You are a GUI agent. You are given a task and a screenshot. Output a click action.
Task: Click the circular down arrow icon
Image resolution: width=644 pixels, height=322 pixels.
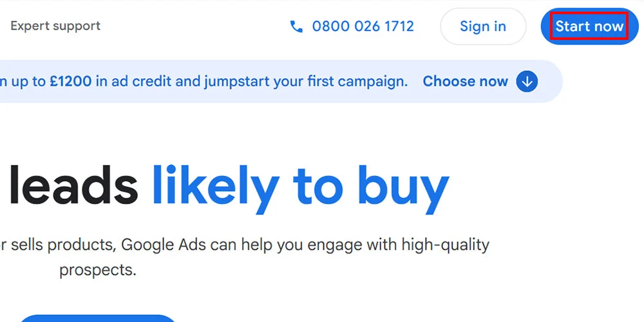click(x=527, y=82)
